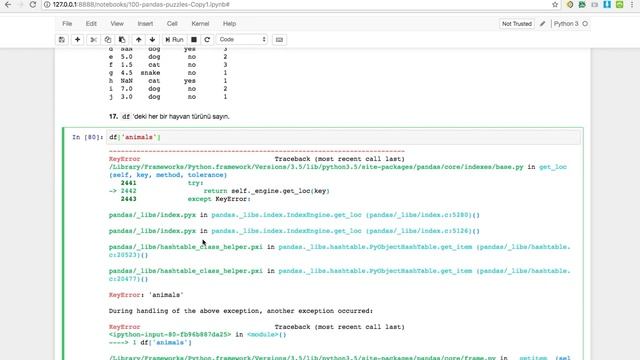Viewport: 640px width, 360px height.
Task: Go back with browser back arrow
Action: 8,4
